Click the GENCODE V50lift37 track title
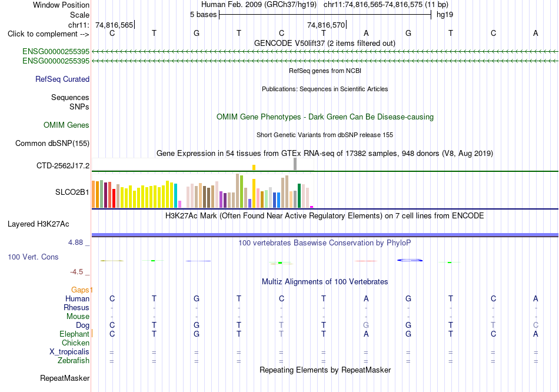Image resolution: width=559 pixels, height=392 pixels. [x=325, y=43]
